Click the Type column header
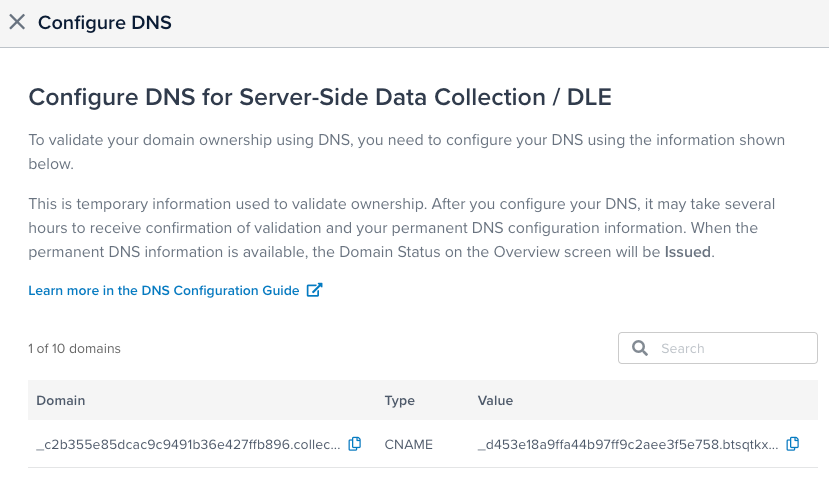The height and width of the screenshot is (478, 829). [x=399, y=400]
